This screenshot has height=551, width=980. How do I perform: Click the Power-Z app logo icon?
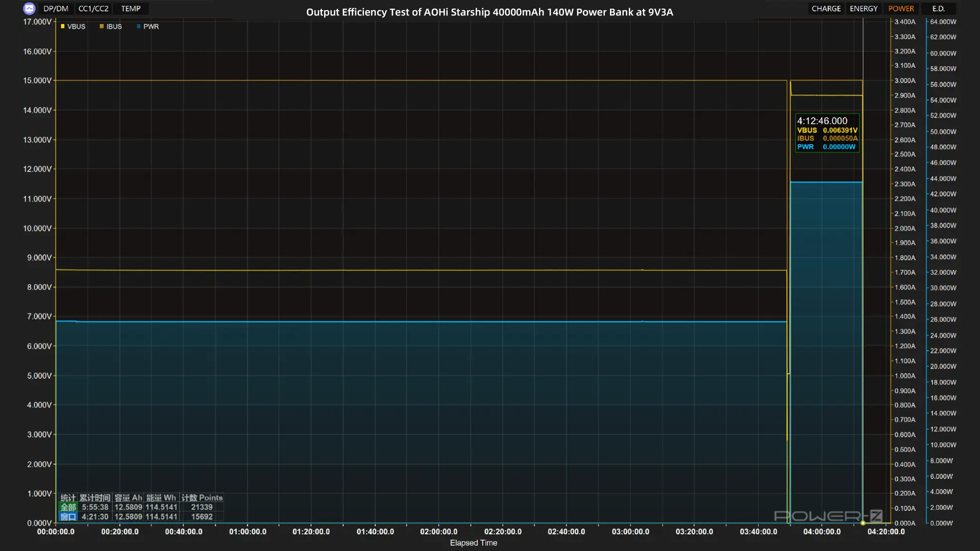click(x=29, y=9)
